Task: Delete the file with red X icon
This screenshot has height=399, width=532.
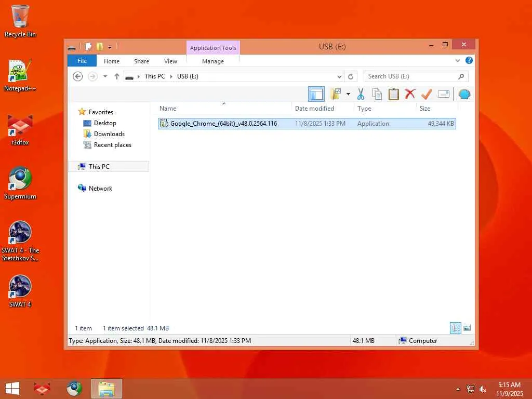Action: [x=410, y=94]
